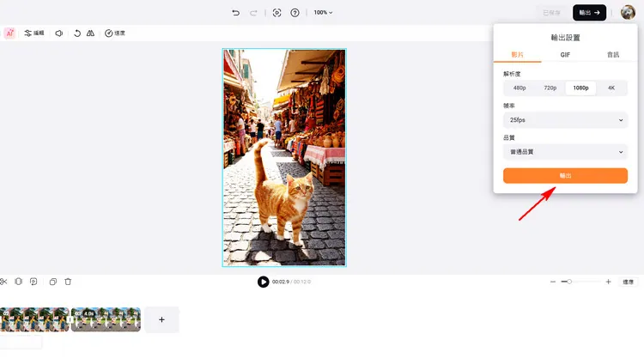The width and height of the screenshot is (644, 358).
Task: Open the 100% zoom level dropdown
Action: (323, 13)
